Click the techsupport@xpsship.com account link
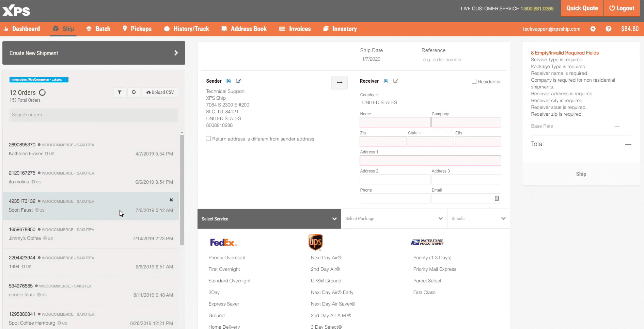Image resolution: width=644 pixels, height=329 pixels. click(x=551, y=29)
